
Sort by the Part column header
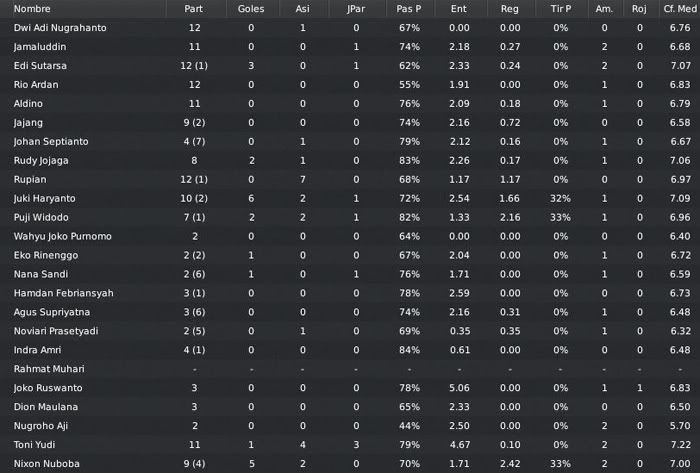click(x=194, y=9)
